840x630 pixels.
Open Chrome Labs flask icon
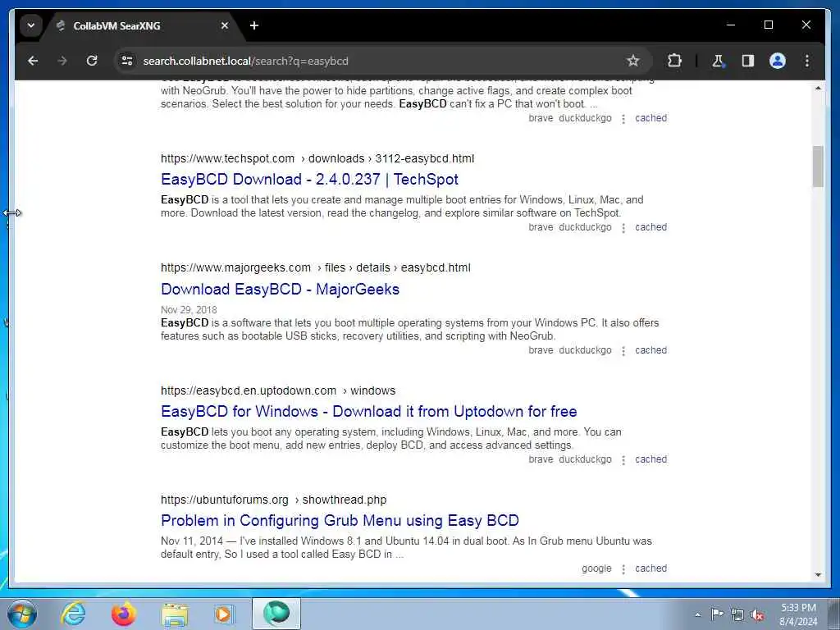[x=718, y=61]
